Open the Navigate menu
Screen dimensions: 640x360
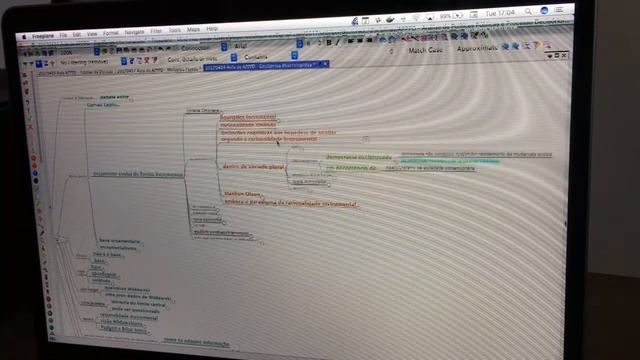(x=134, y=32)
